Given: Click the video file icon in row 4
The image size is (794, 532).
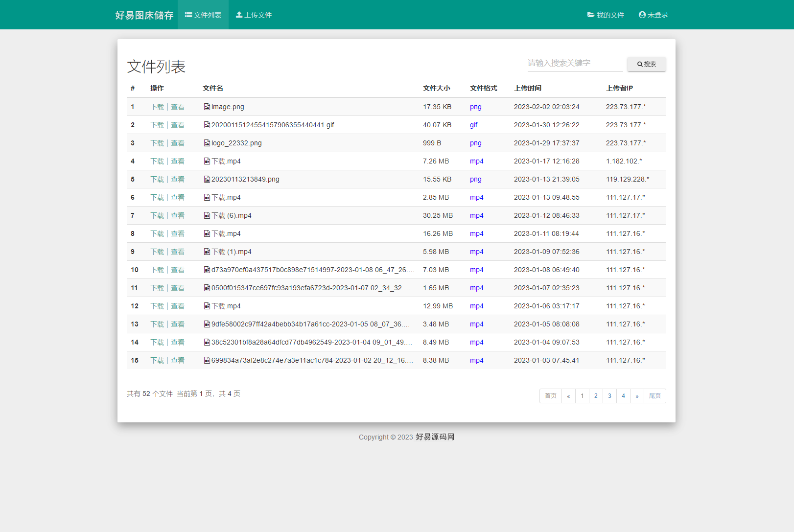Looking at the screenshot, I should pyautogui.click(x=207, y=161).
